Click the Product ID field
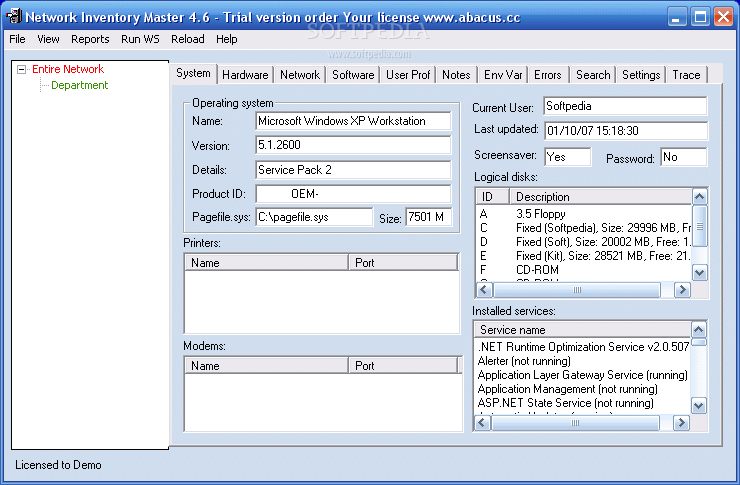The width and height of the screenshot is (740, 485). click(x=353, y=194)
